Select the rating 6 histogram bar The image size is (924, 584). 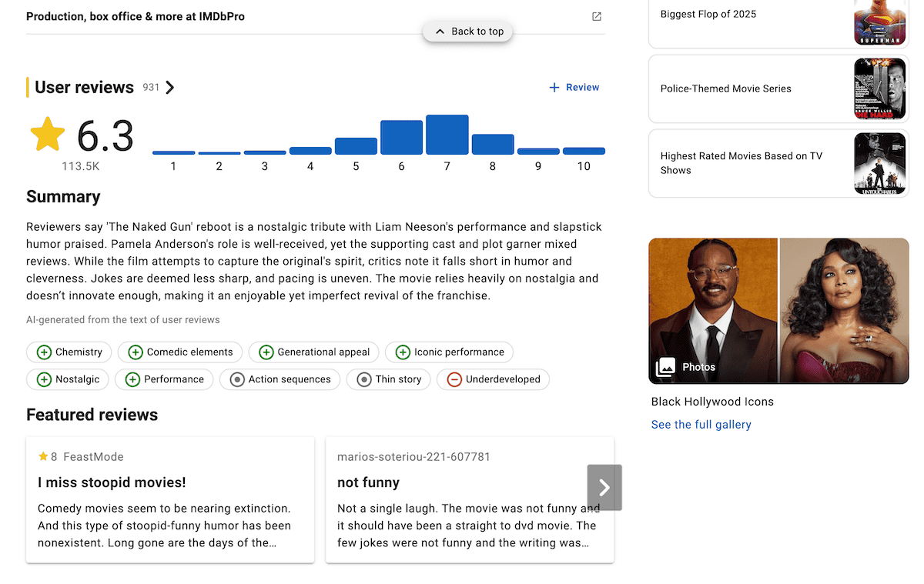tap(401, 138)
